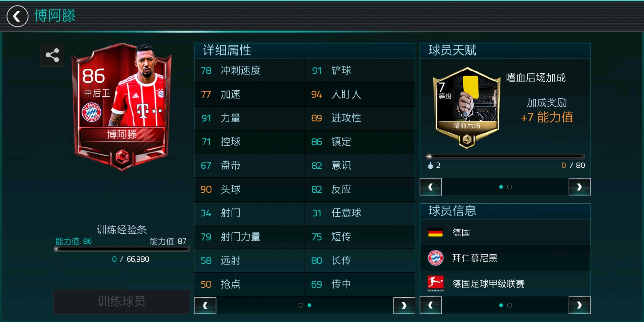Tap the share icon beside player card
Image resolution: width=644 pixels, height=322 pixels.
[x=52, y=55]
